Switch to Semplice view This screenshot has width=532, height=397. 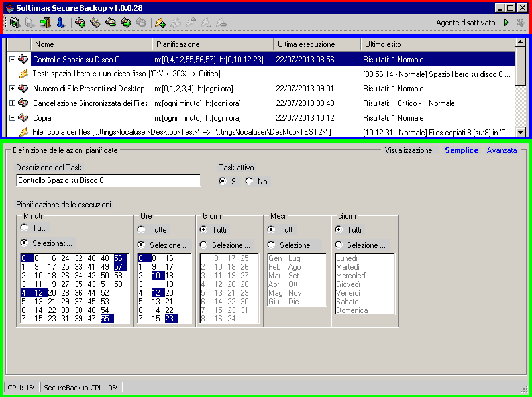[x=461, y=150]
